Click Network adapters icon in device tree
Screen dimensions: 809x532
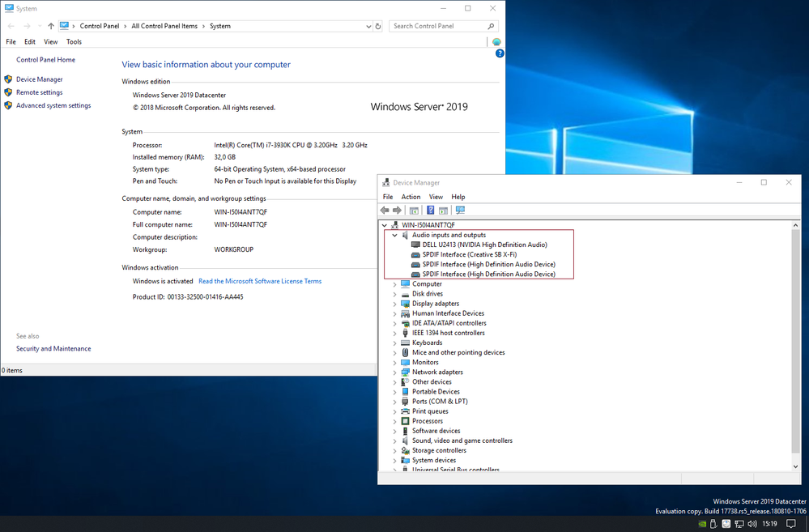(x=406, y=372)
